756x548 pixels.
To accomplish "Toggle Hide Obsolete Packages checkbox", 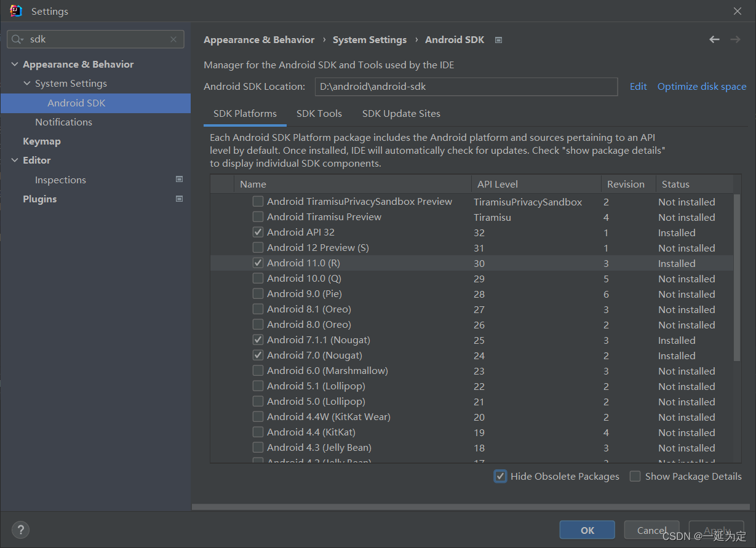I will (x=501, y=476).
